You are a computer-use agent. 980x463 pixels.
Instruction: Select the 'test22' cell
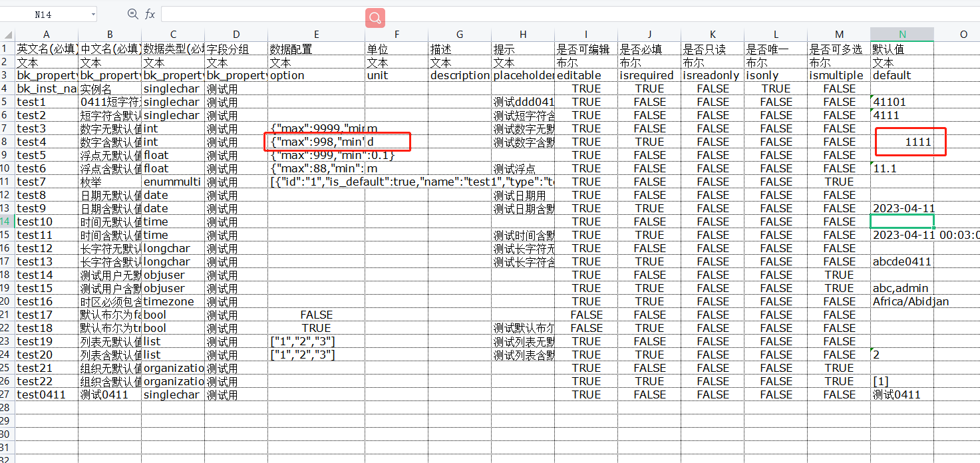[x=46, y=381]
